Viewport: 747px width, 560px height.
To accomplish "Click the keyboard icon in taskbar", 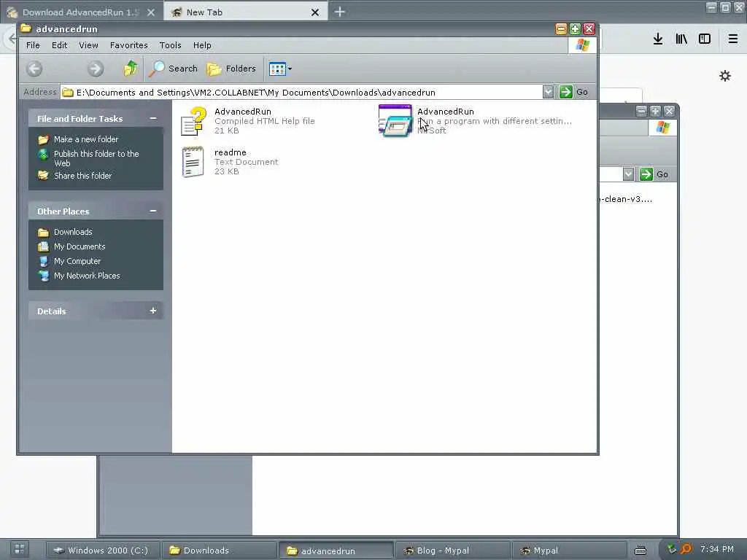I will [x=640, y=551].
